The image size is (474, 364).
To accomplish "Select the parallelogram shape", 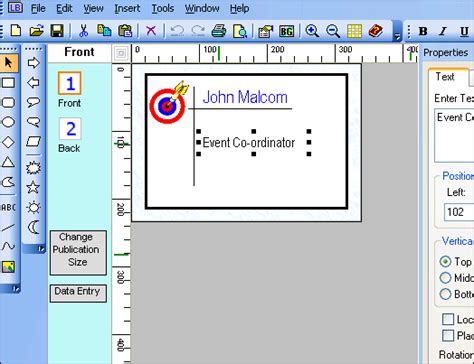I will coord(33,141).
